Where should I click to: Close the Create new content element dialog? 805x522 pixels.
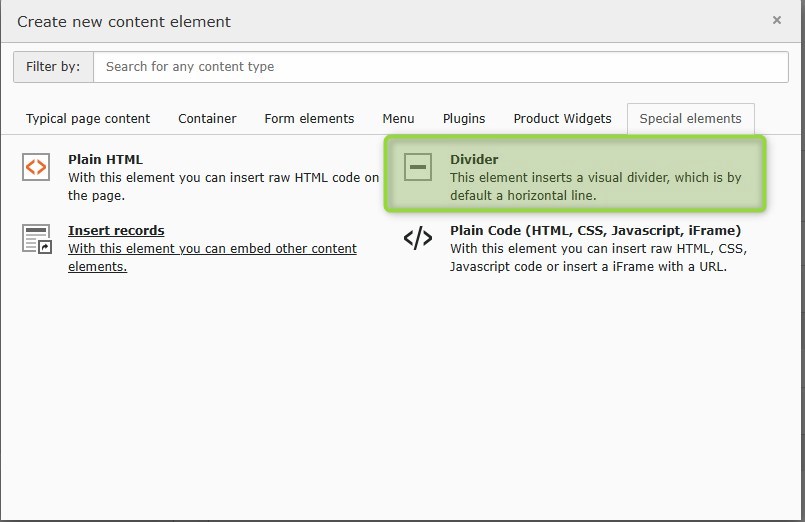point(777,20)
